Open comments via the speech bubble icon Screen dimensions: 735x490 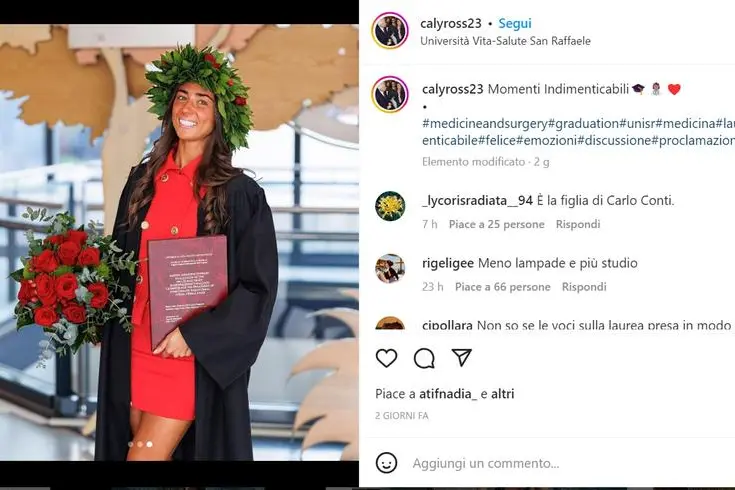(x=424, y=358)
